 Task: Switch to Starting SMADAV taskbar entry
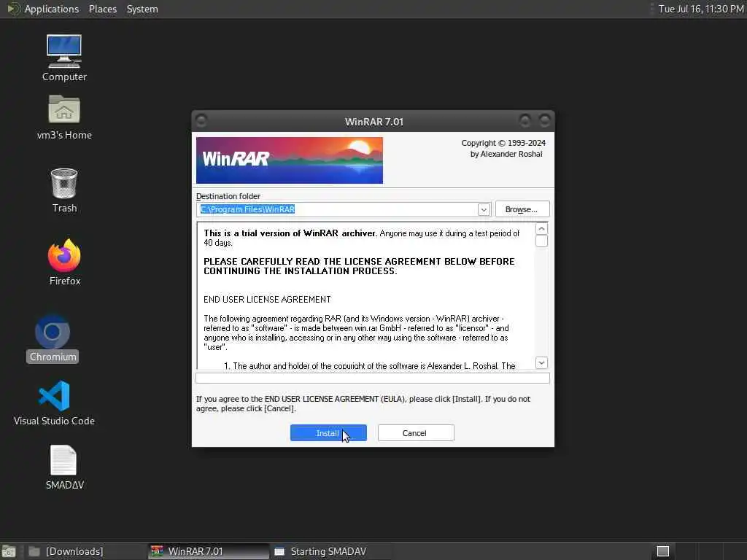click(331, 551)
